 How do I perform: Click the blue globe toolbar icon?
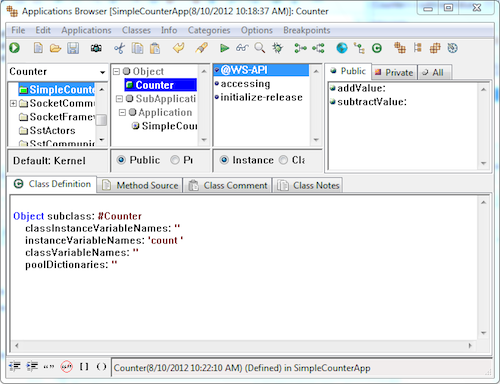tap(342, 48)
